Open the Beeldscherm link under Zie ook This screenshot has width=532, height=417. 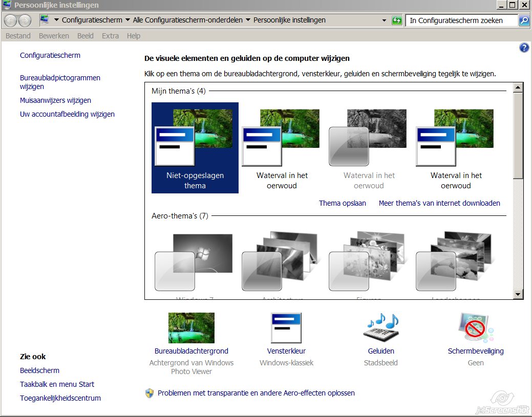(40, 370)
